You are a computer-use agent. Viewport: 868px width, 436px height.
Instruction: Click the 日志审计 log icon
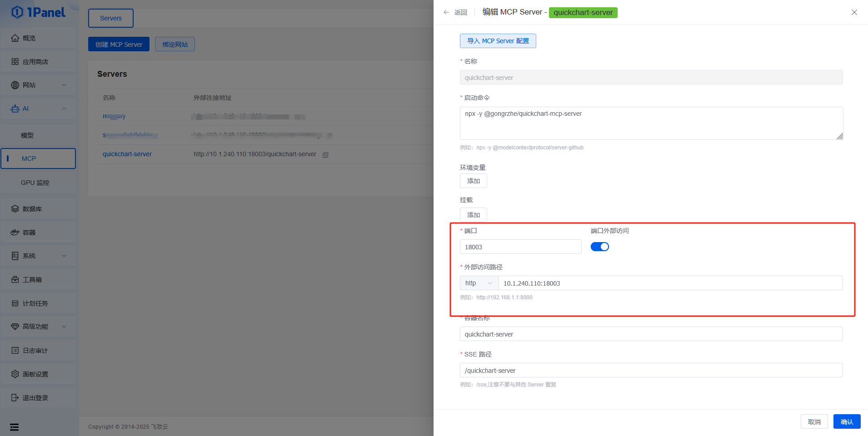point(15,351)
